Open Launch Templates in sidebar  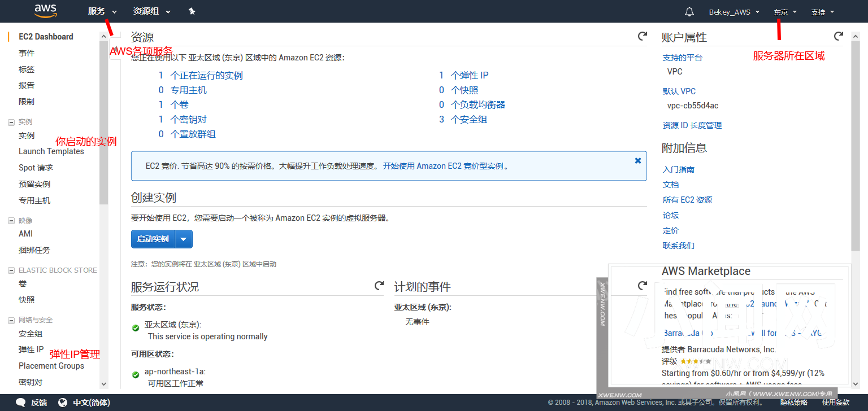point(51,151)
